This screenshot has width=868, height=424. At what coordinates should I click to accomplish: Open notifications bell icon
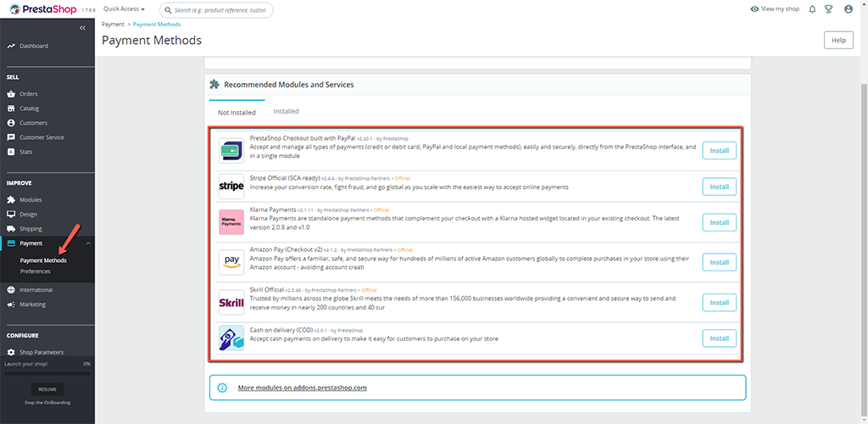[812, 9]
